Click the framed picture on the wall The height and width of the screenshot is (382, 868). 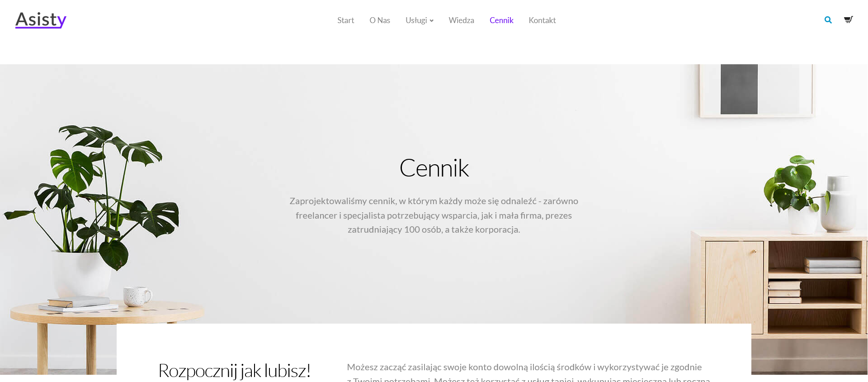(x=756, y=90)
